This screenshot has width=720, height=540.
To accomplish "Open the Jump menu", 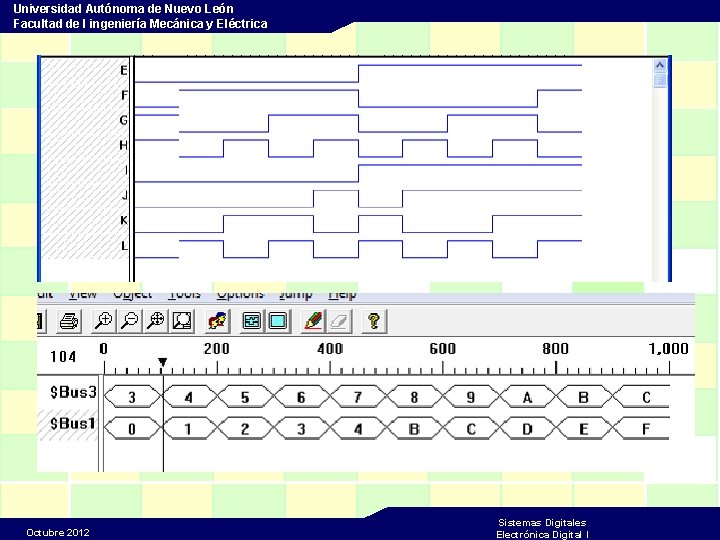I will (x=296, y=295).
